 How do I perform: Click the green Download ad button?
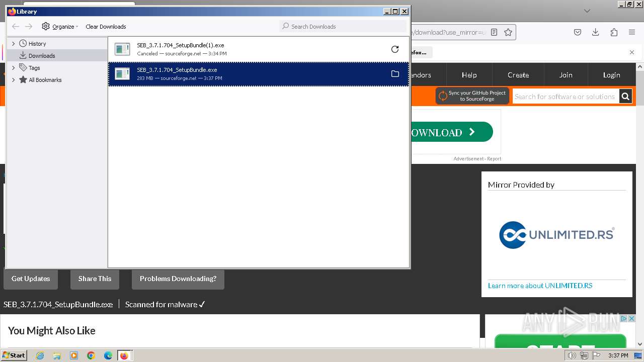pyautogui.click(x=452, y=132)
